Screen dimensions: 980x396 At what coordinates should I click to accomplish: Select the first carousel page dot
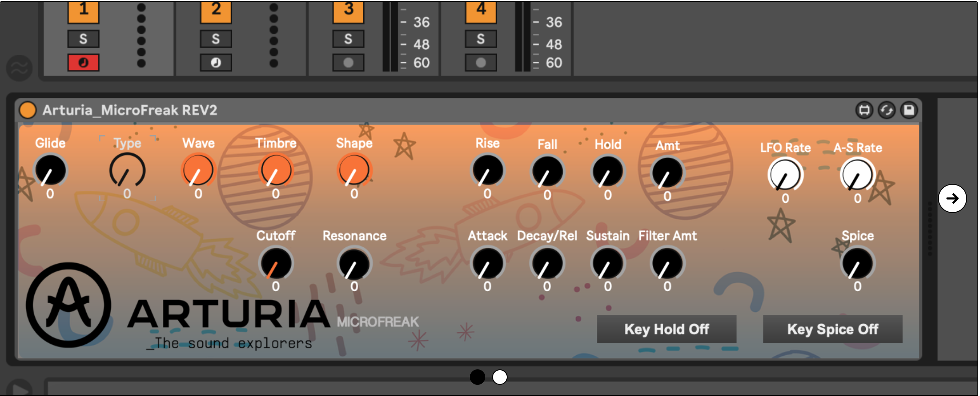(x=477, y=377)
